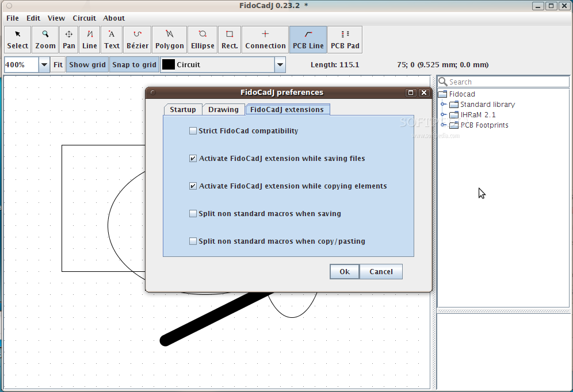Select the FidoCadJ extensions tab

tap(287, 110)
